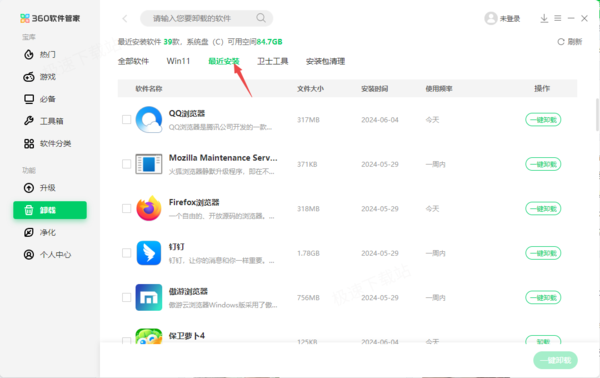600x378 pixels.
Task: Uninstall Firefox浏览器 with 一键卸载
Action: click(x=543, y=209)
